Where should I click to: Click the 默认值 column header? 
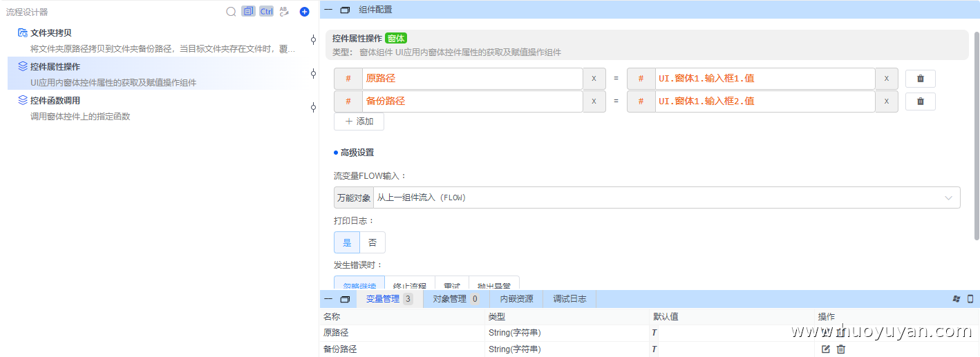pyautogui.click(x=666, y=316)
